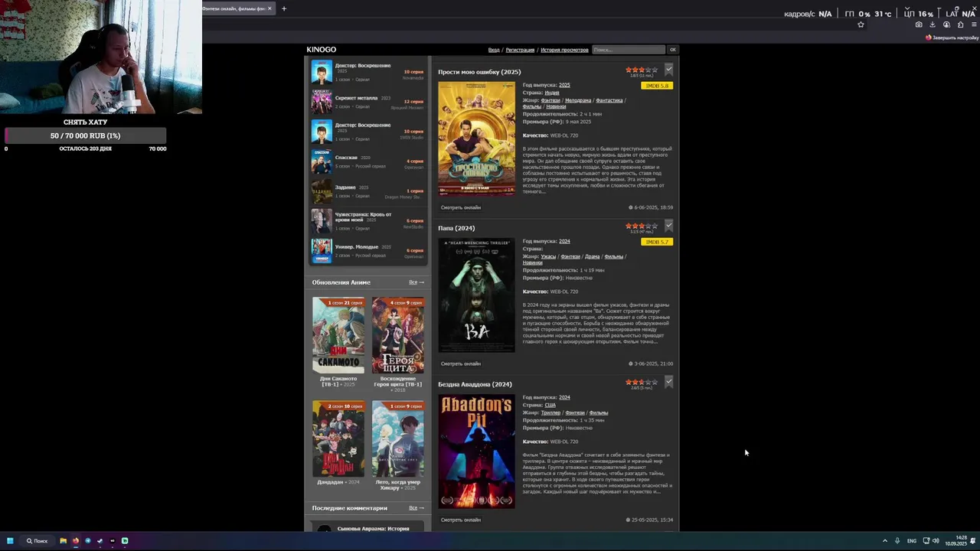Open the Прости мою ошибку (2025) title
This screenshot has height=551, width=980.
(x=479, y=72)
